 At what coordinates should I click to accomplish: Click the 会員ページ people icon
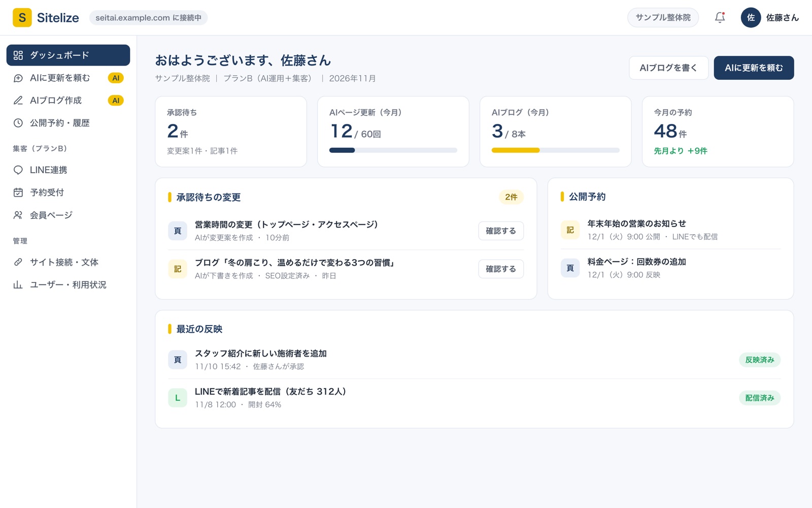(18, 215)
